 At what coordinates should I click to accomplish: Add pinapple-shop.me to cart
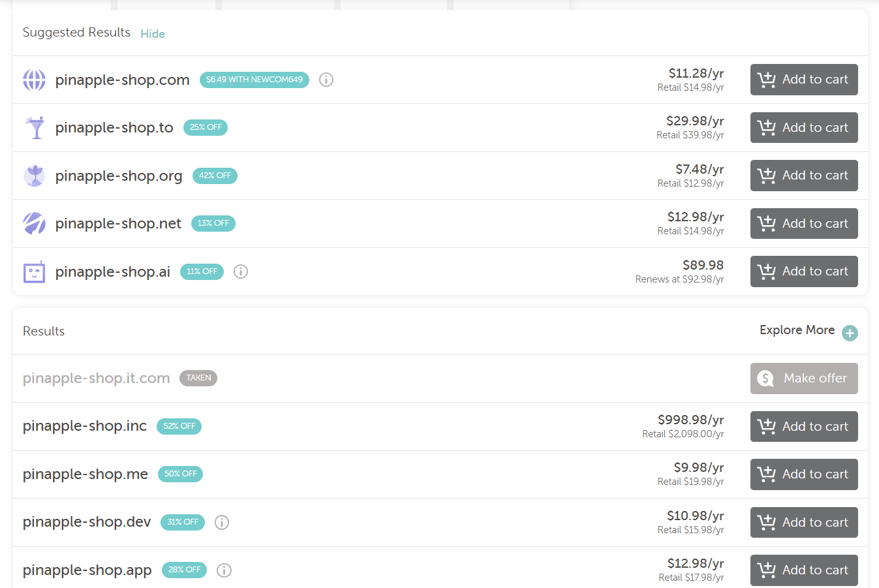point(804,474)
